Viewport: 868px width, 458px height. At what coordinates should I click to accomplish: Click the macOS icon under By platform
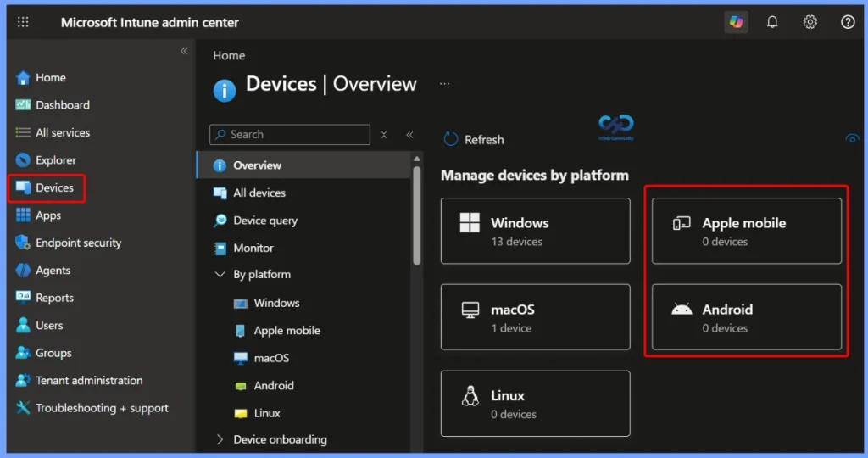coord(240,358)
